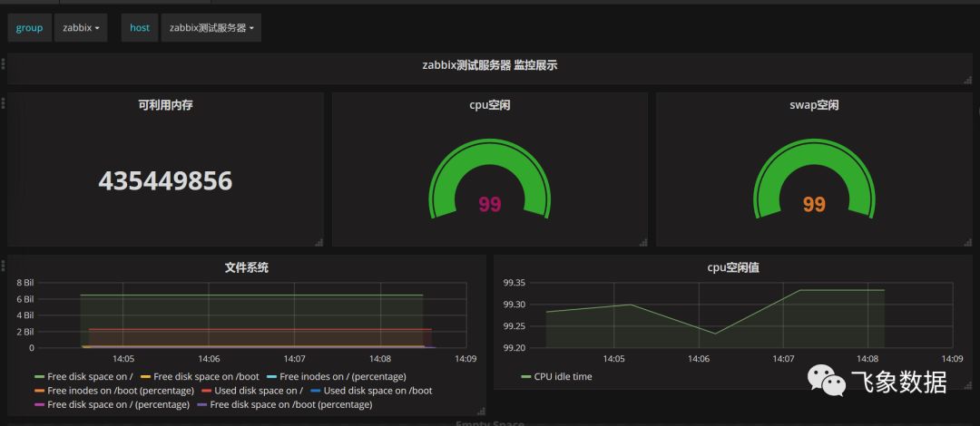
Task: Click the '99.20' axis label in cpu空闲值 chart
Action: click(514, 347)
